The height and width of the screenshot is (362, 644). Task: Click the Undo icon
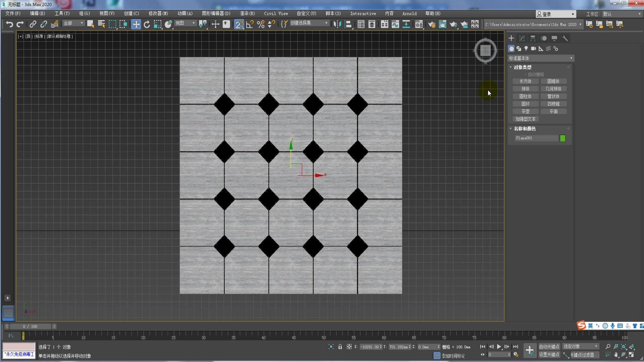(x=9, y=24)
